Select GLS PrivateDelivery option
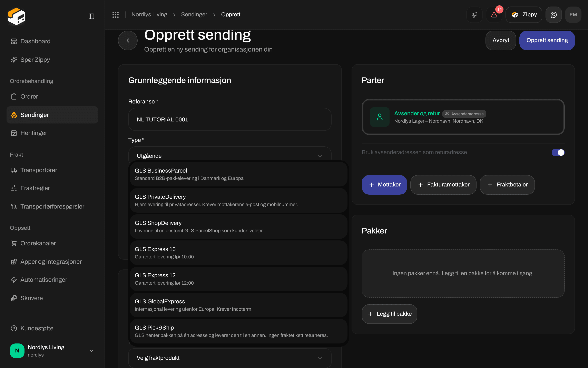This screenshot has height=368, width=588. coord(238,200)
